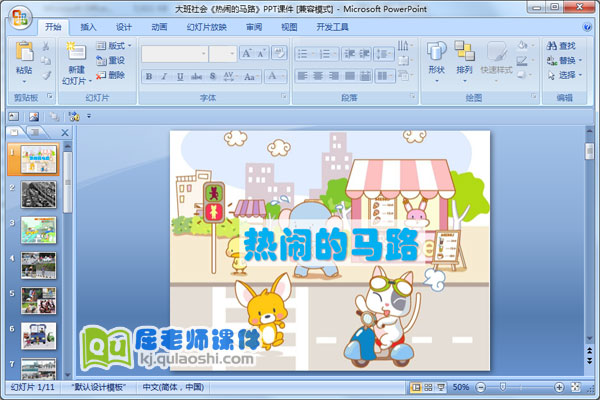This screenshot has height=400, width=600.
Task: Click the Decrease Font Size icon
Action: pos(261,53)
